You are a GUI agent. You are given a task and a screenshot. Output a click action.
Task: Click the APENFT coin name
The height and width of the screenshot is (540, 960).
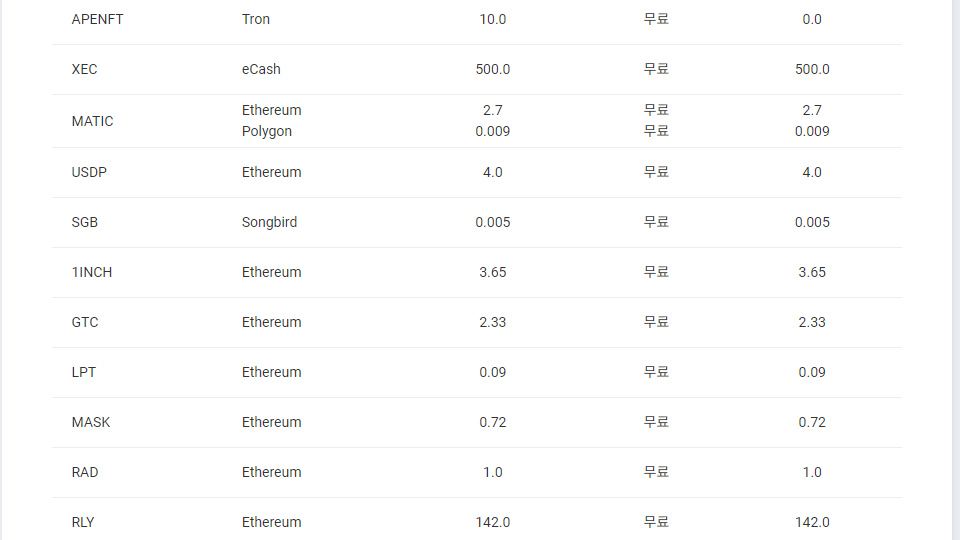click(x=97, y=19)
